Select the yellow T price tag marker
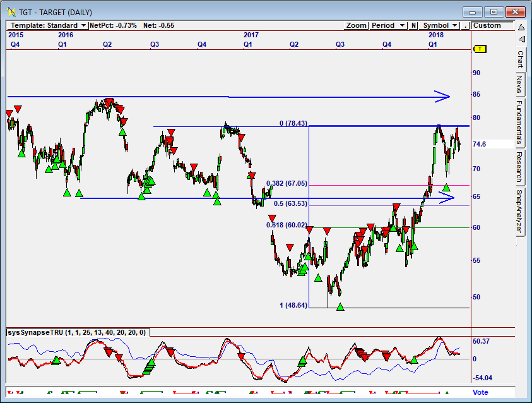This screenshot has width=532, height=403. 480,49
